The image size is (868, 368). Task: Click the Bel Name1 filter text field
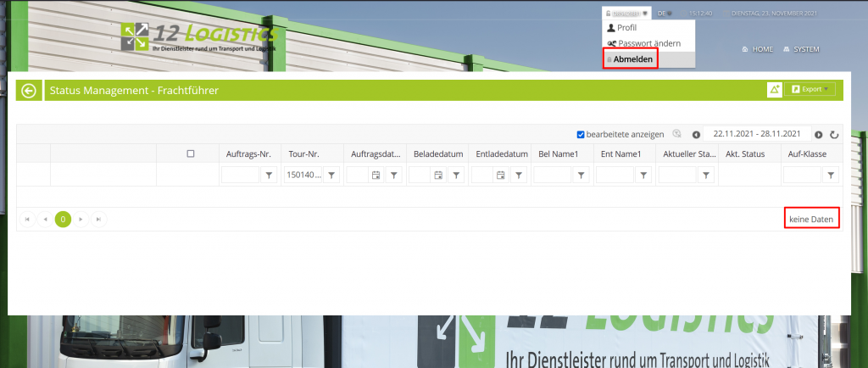tap(552, 175)
